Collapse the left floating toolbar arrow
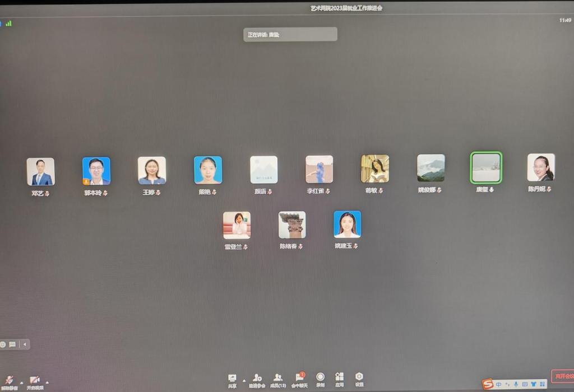This screenshot has width=574, height=392. click(25, 344)
